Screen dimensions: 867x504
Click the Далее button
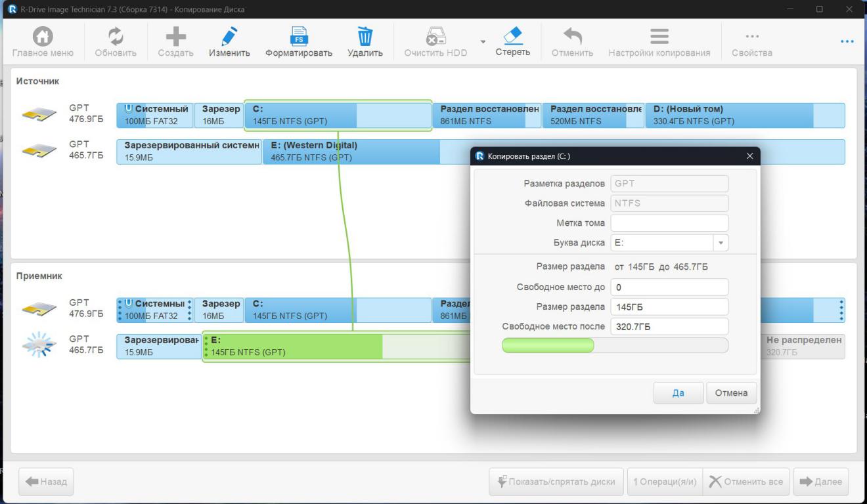click(x=820, y=482)
